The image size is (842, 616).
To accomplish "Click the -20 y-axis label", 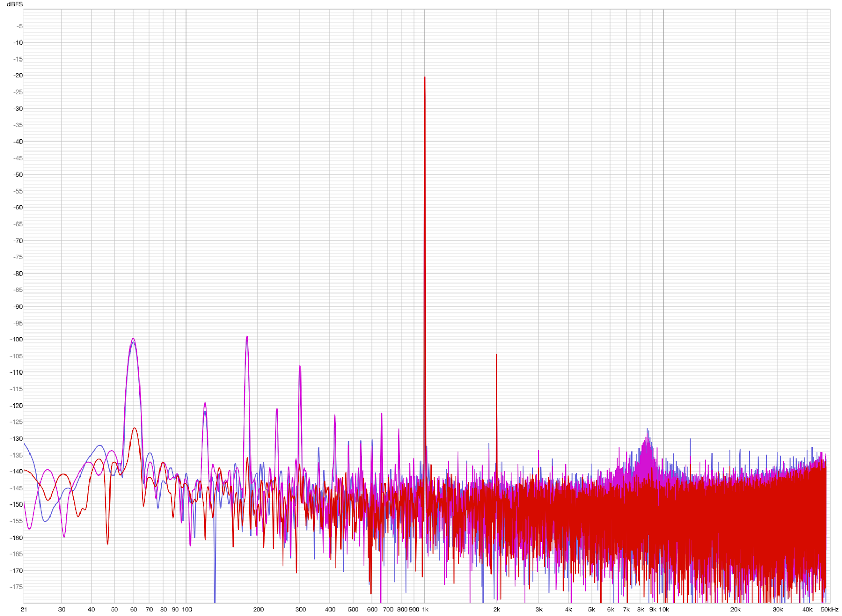I will [x=18, y=75].
